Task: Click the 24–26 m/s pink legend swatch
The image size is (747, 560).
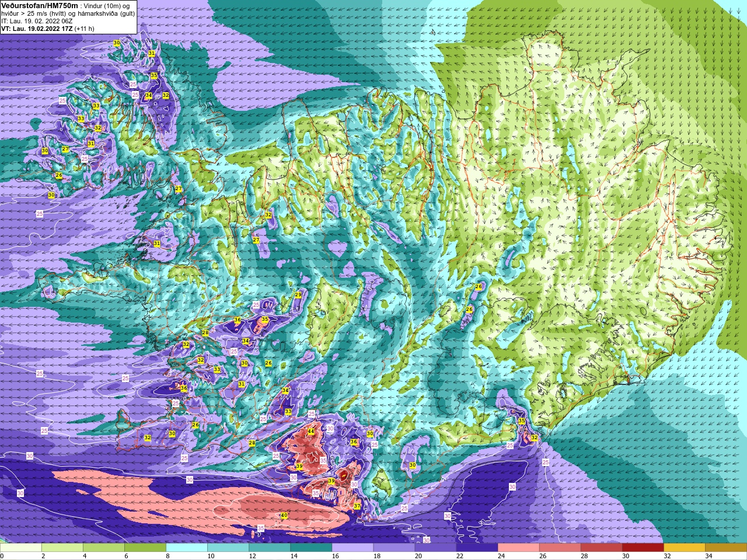Action: point(518,548)
